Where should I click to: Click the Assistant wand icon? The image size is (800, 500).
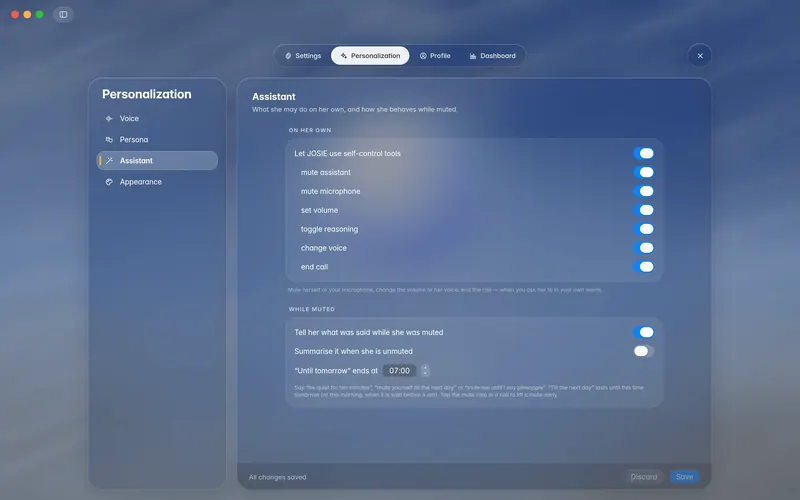(x=109, y=160)
